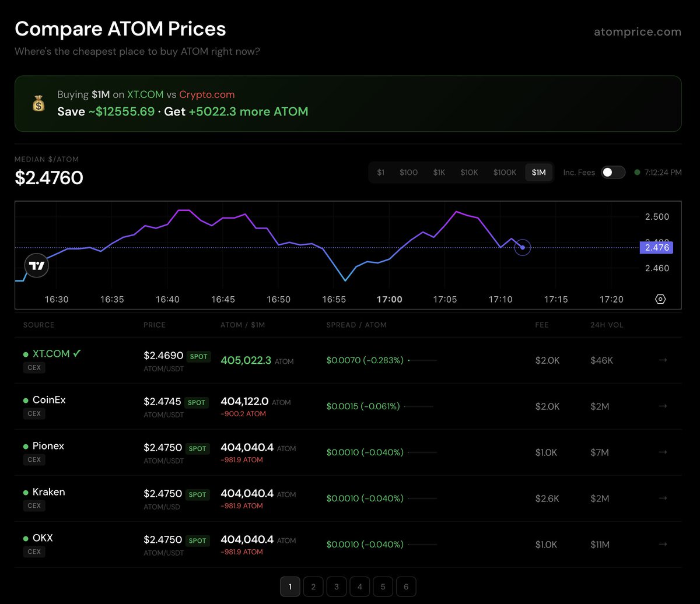
Task: Open the OKX row arrow
Action: click(x=663, y=545)
